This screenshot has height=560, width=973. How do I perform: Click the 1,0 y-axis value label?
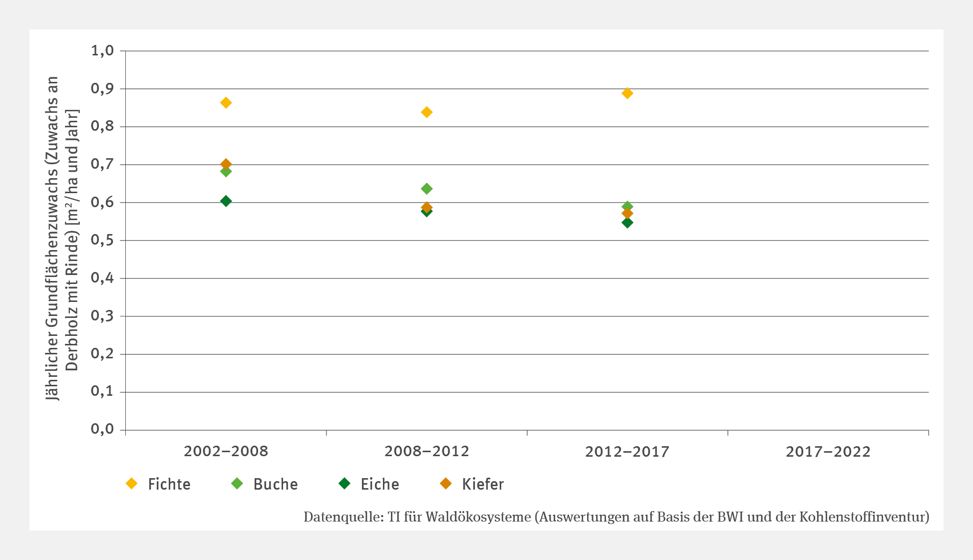(x=102, y=50)
